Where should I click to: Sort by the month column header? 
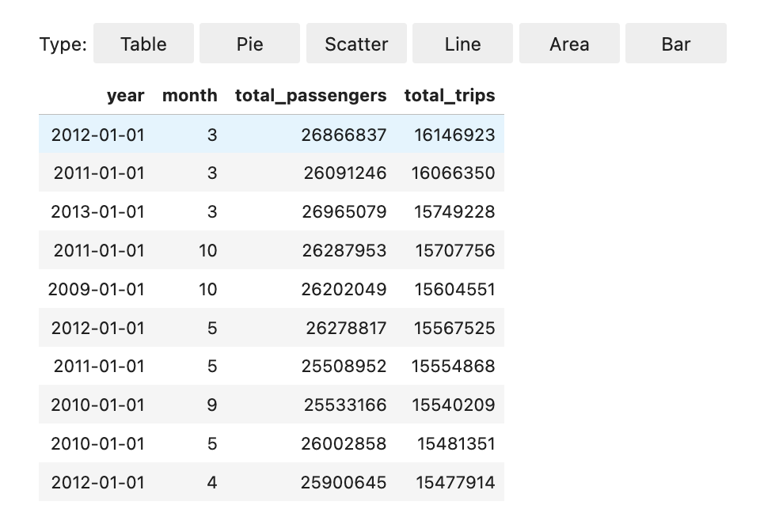click(189, 95)
